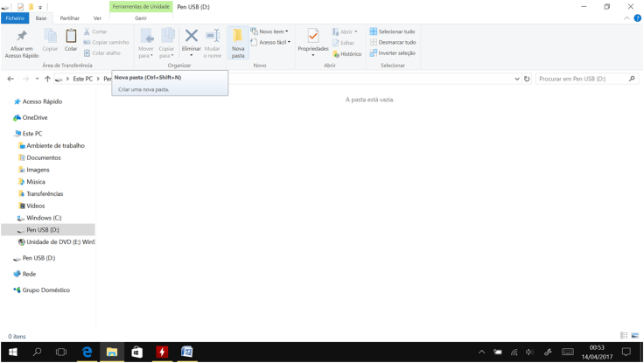Select Windows (C:) in navigation pane

[x=44, y=218]
